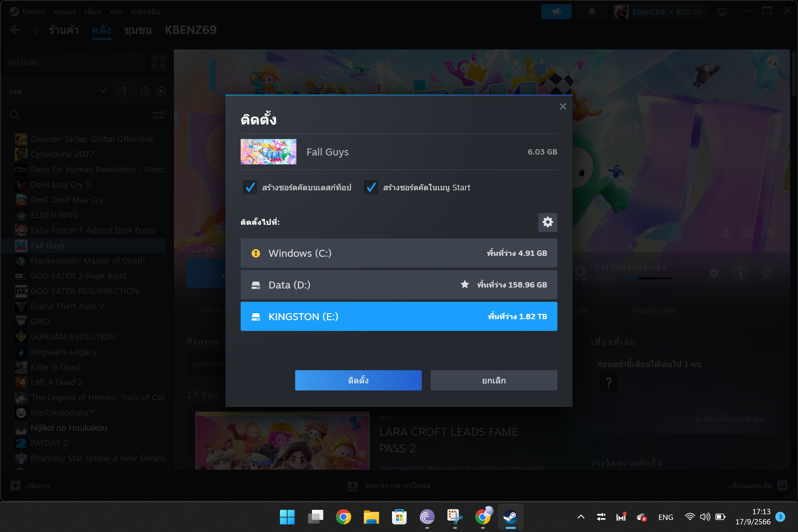This screenshot has width=798, height=532.
Task: Select Grand Theft Auto V in library list
Action: [67, 306]
